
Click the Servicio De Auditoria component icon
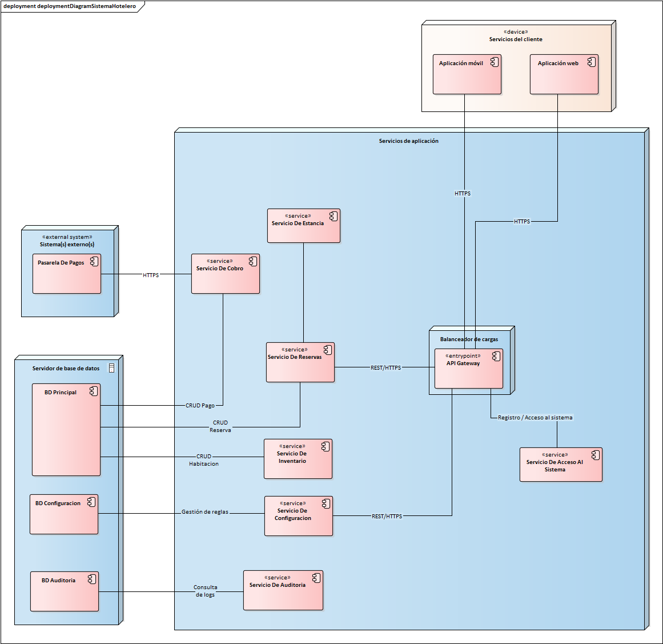coord(316,577)
